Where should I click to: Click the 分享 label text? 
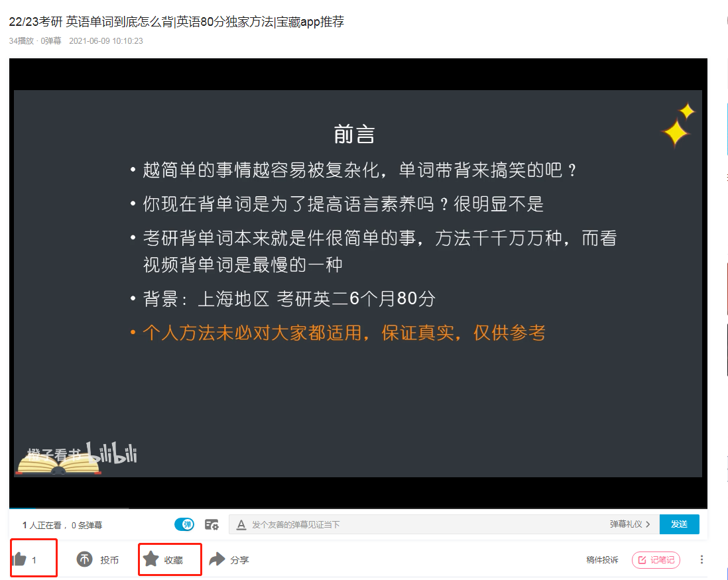(239, 560)
